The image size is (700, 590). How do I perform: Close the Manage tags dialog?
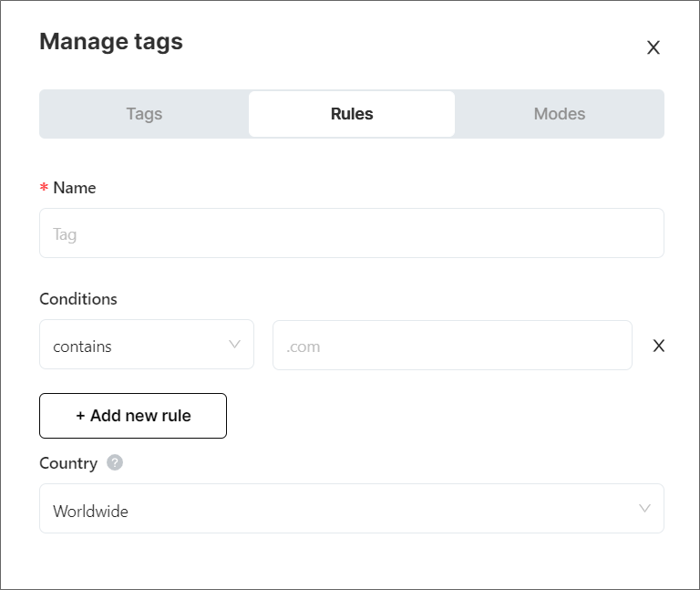tap(653, 48)
